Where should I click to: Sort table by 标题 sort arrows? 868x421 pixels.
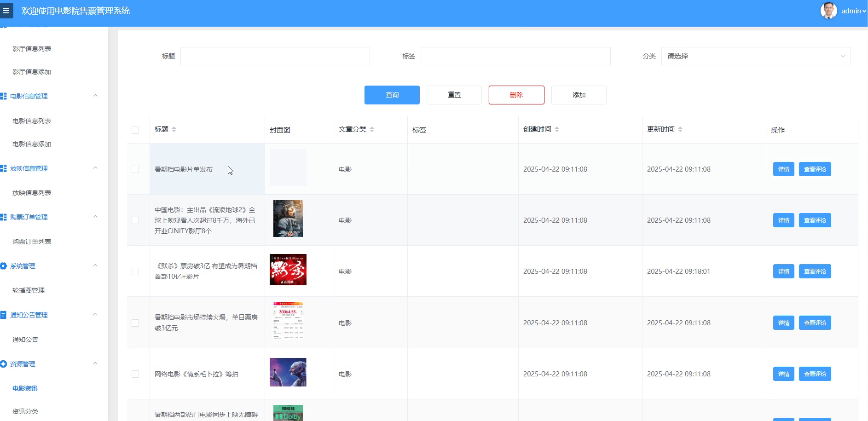click(174, 129)
